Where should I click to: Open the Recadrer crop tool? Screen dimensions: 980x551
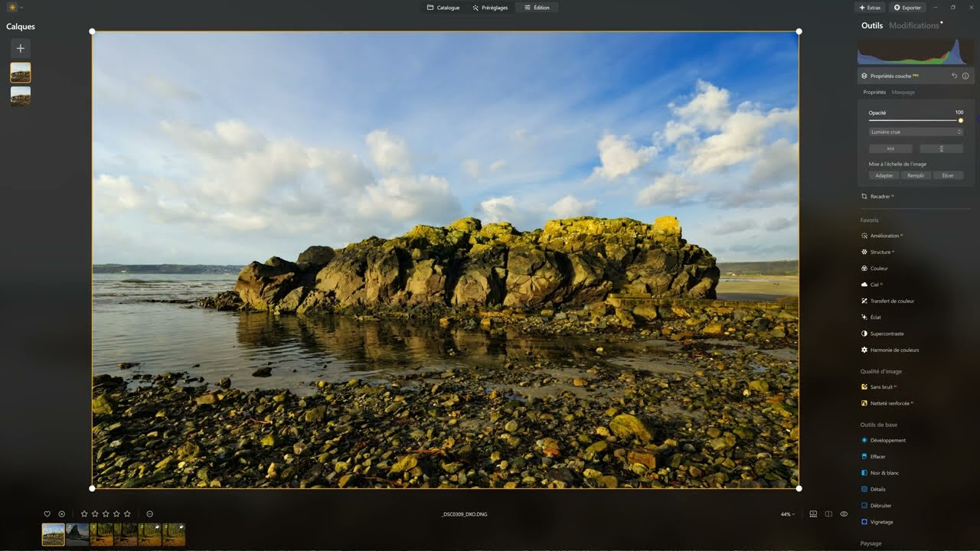click(877, 197)
